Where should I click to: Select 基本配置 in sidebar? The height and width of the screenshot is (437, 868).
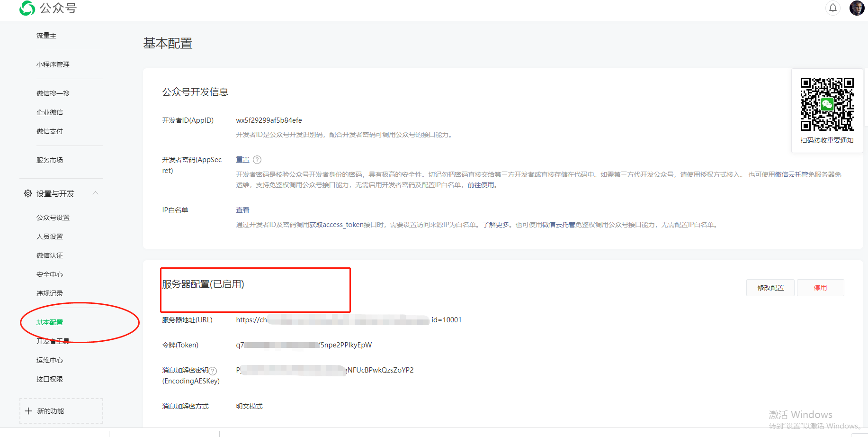click(50, 322)
